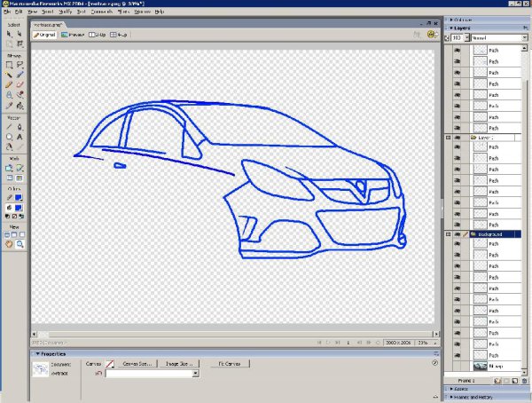Open the Modify menu
This screenshot has height=403, width=532.
(x=65, y=12)
